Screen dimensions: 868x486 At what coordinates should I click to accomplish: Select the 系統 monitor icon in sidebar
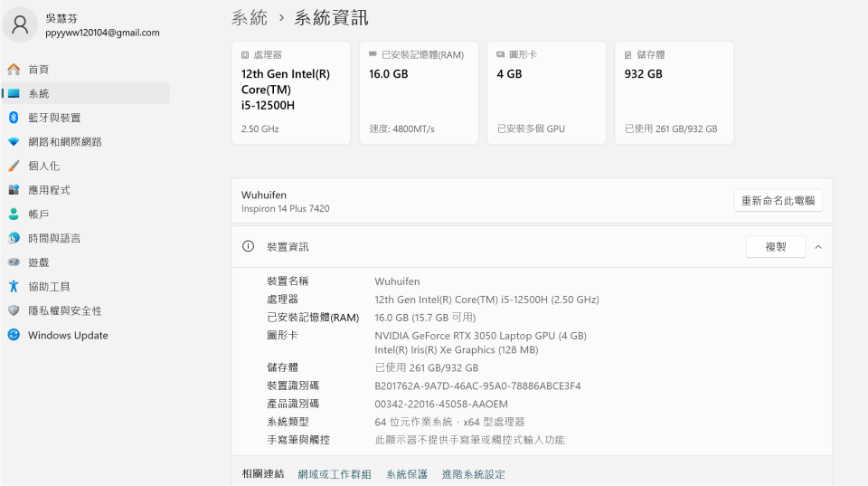click(14, 93)
